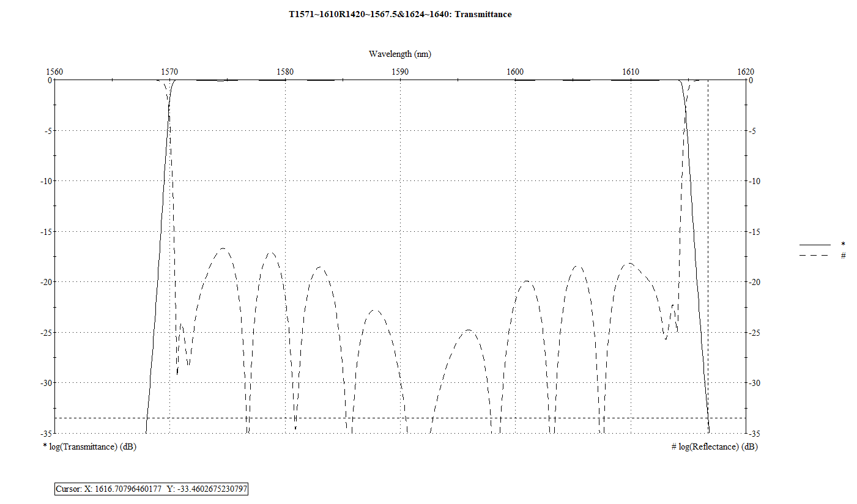The height and width of the screenshot is (504, 857).
Task: Click the -35 label on right axis
Action: 755,433
